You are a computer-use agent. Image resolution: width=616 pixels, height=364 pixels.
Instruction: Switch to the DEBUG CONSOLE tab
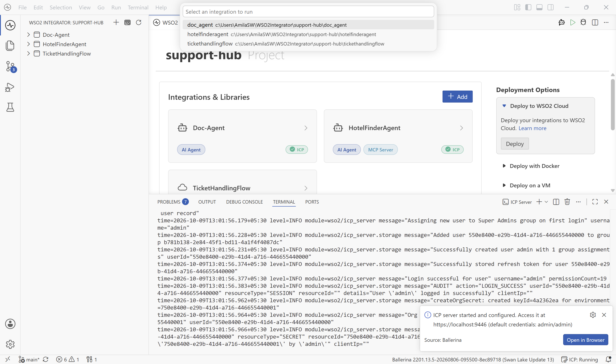244,202
